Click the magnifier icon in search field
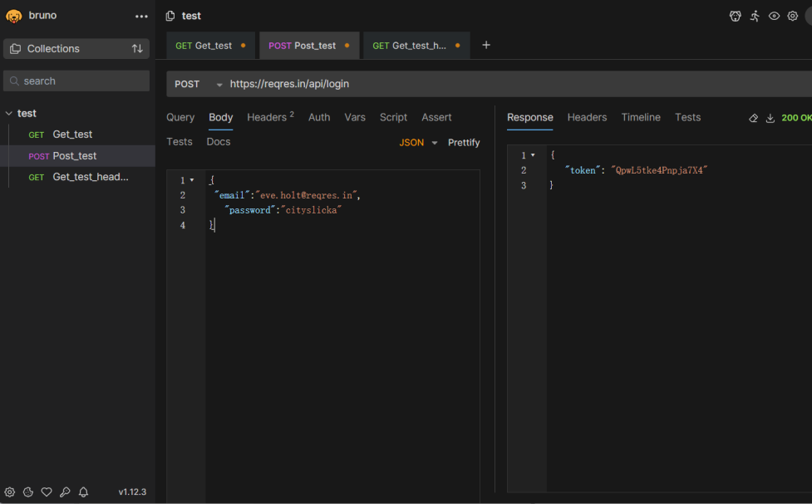 tap(14, 81)
